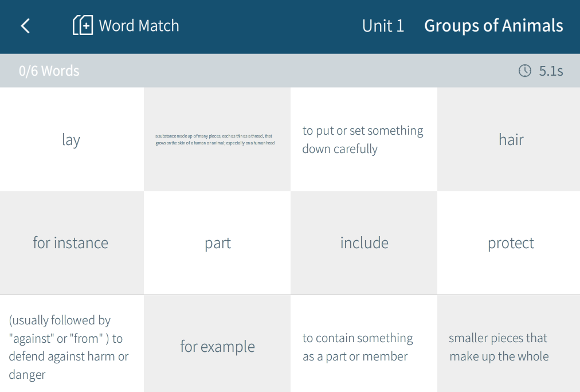Click the Word Match cards icon

coord(83,26)
